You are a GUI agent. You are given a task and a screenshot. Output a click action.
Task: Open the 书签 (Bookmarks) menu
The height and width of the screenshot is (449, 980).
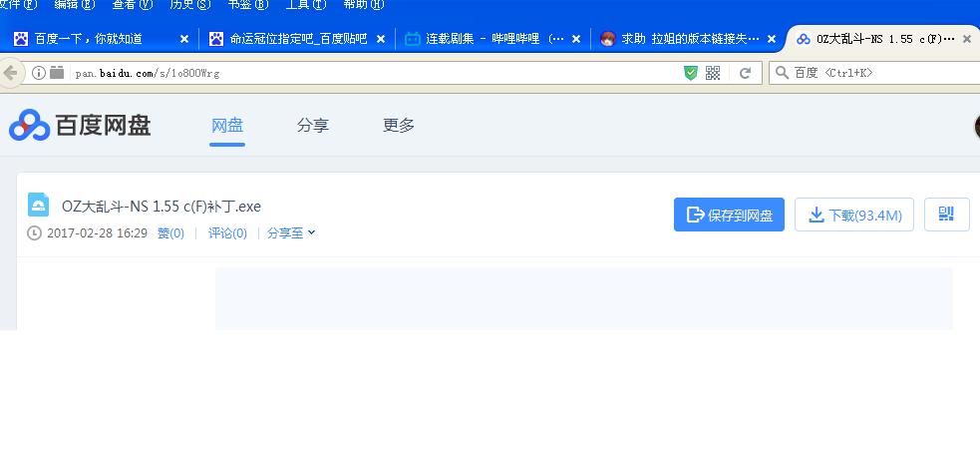click(247, 5)
